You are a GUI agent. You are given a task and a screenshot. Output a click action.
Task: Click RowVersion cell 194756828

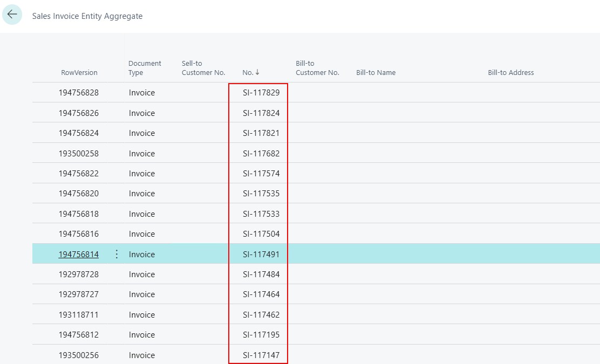78,93
